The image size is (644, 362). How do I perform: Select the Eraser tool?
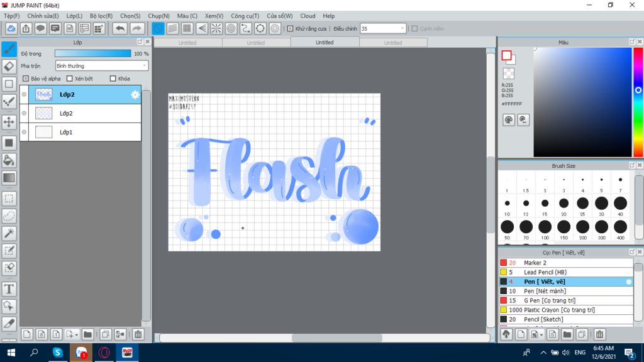click(9, 67)
